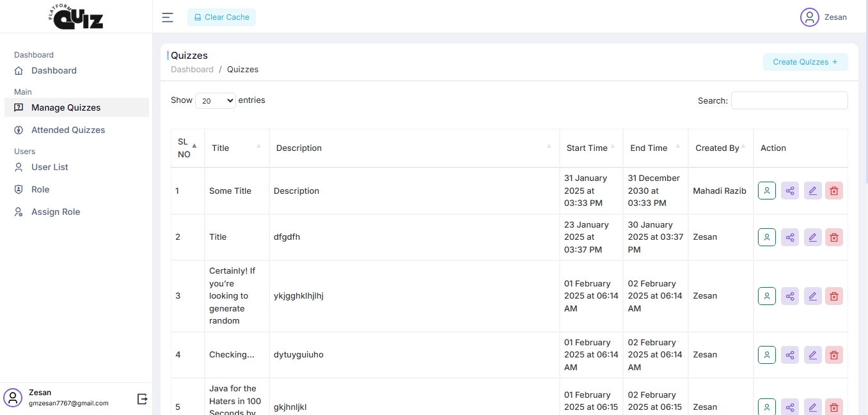Click the user avatar icon at top right
868x415 pixels.
click(x=809, y=17)
